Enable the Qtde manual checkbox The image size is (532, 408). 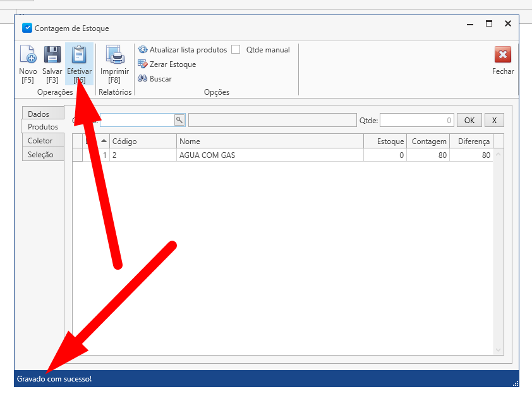(x=236, y=50)
